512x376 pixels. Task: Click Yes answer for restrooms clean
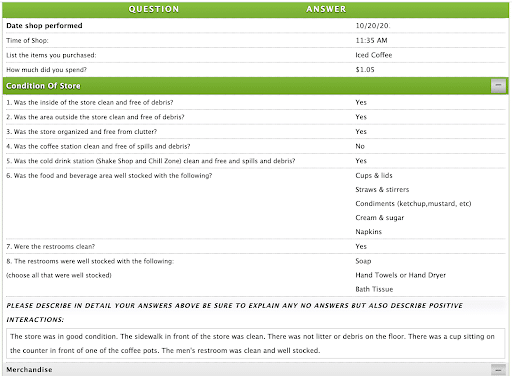click(x=361, y=247)
